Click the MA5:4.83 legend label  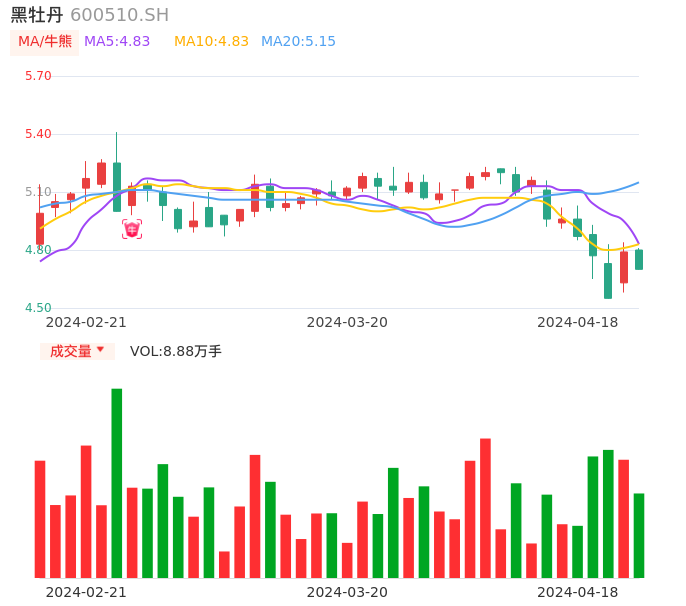(x=117, y=42)
